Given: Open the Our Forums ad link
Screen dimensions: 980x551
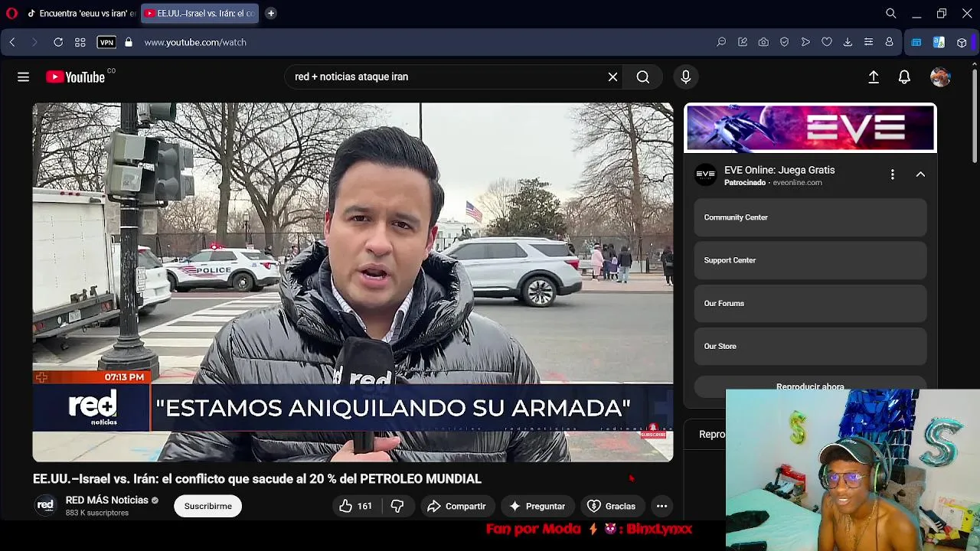Looking at the screenshot, I should (810, 303).
